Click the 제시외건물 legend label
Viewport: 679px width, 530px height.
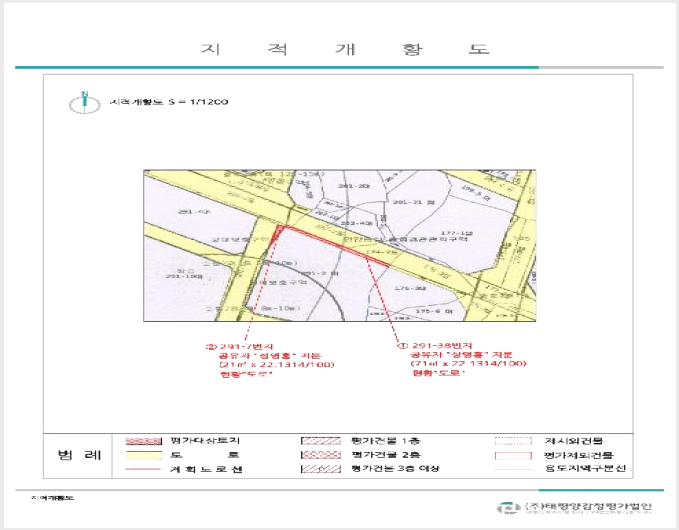[573, 441]
